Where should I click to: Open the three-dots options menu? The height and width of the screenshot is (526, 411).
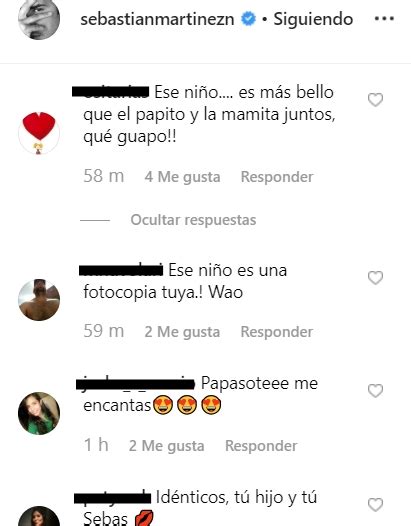384,18
